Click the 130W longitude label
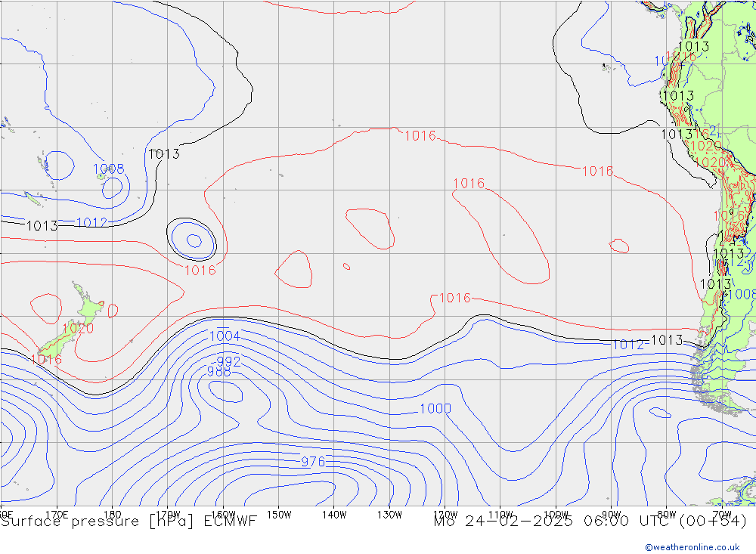The width and height of the screenshot is (756, 554). (389, 515)
